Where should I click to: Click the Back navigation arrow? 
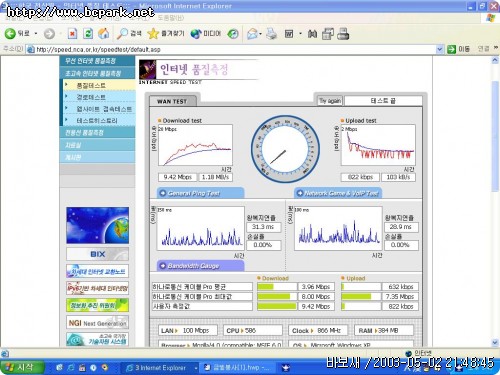(x=10, y=34)
